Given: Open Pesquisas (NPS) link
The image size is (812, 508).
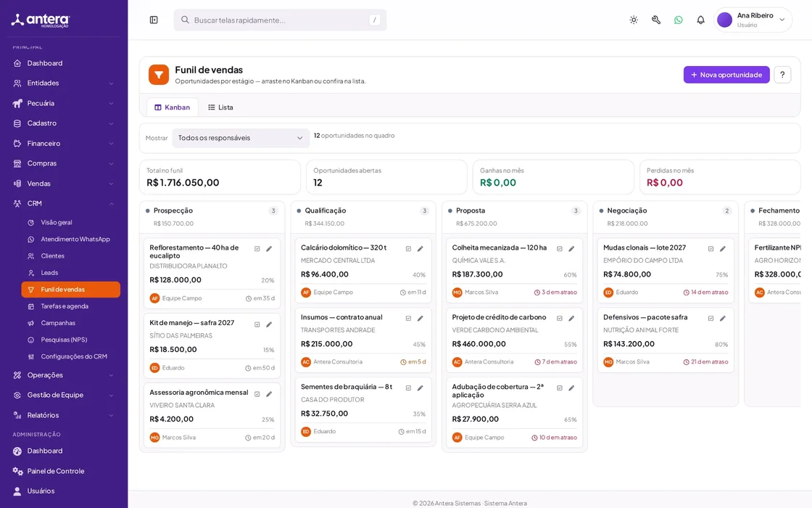Looking at the screenshot, I should (70, 340).
